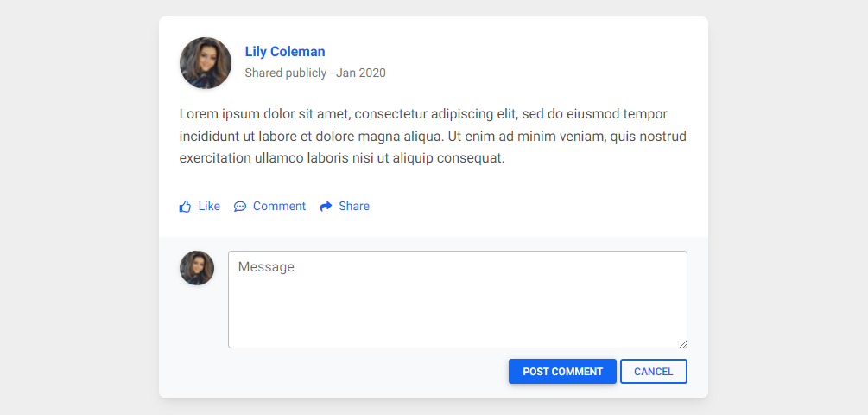Click the thumbs-up Like icon
The width and height of the screenshot is (868, 415).
point(185,207)
